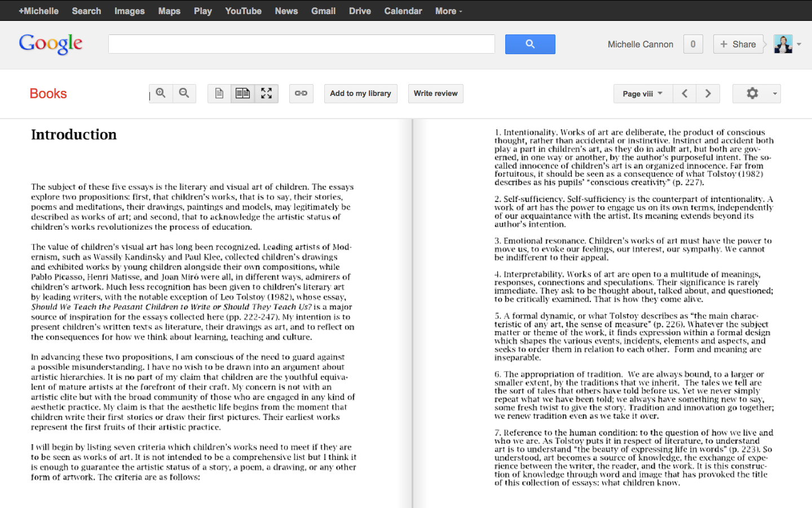Viewport: 812px width, 508px height.
Task: Go to the next page arrow
Action: pyautogui.click(x=708, y=94)
